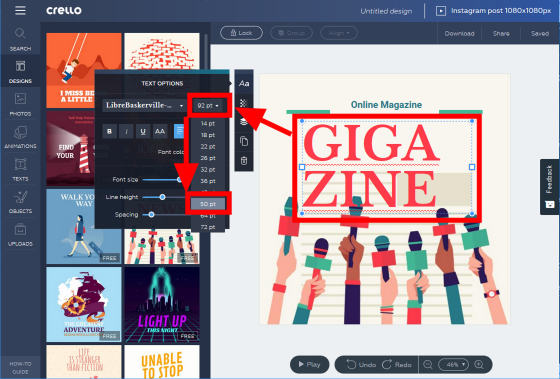Open the Objects sidebar panel
Image resolution: width=560 pixels, height=379 pixels.
20,202
